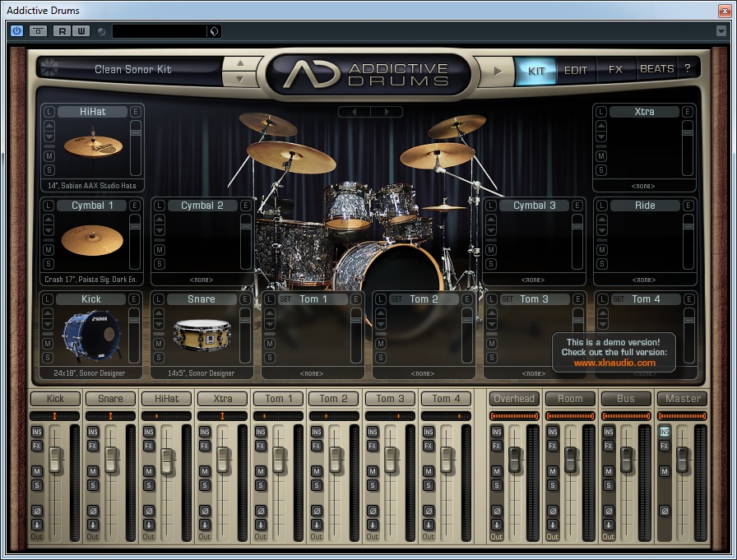Open Kick channel insert effects INS
Image resolution: width=737 pixels, height=560 pixels.
(x=37, y=432)
